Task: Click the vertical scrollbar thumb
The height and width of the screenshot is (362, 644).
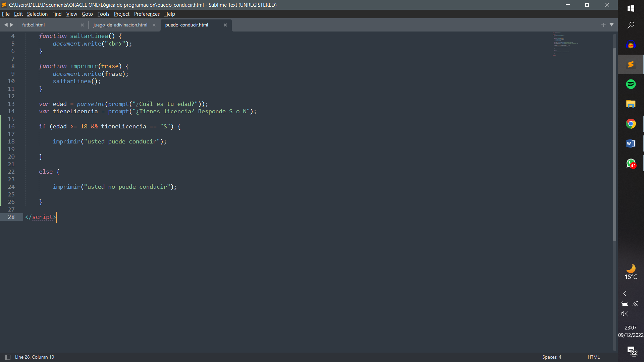Action: coord(614,144)
